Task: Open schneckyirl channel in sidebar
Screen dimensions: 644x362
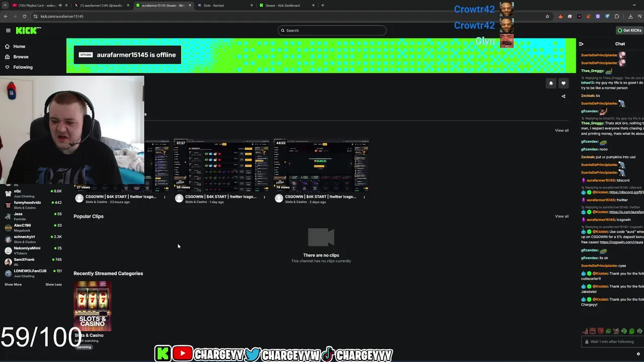Action: coord(33,239)
